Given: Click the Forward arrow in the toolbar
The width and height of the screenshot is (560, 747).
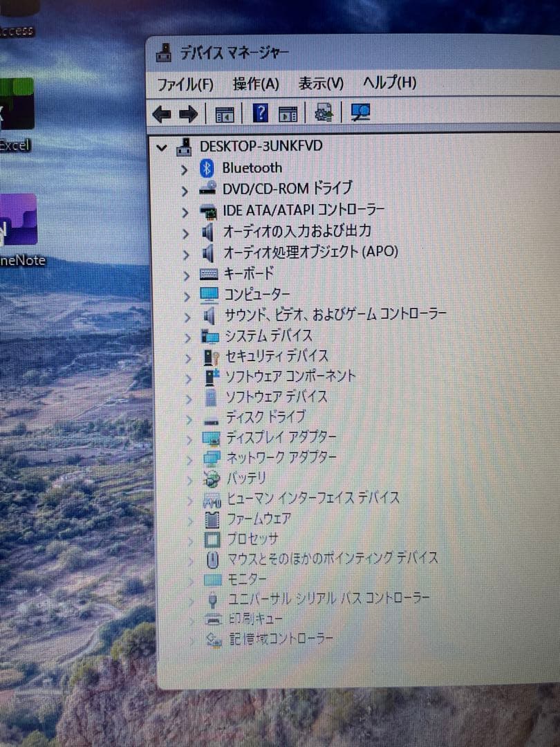Looking at the screenshot, I should coord(187,113).
